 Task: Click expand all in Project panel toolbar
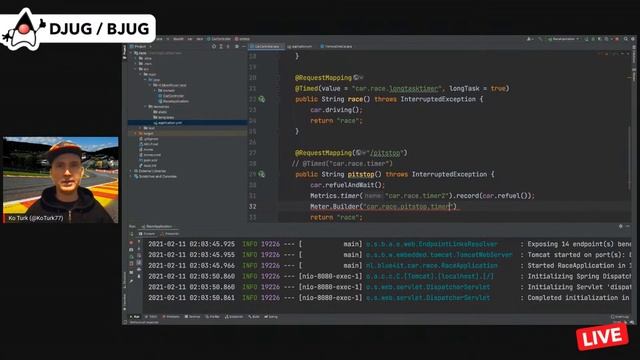pyautogui.click(x=221, y=46)
